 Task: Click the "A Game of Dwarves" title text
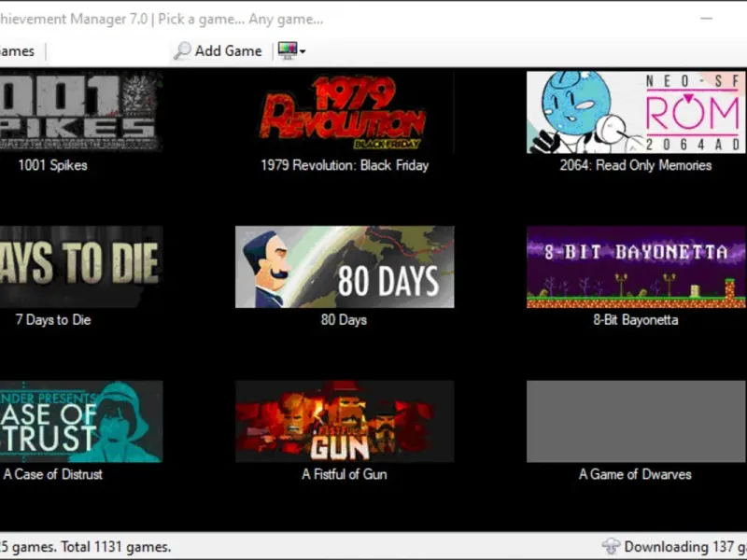[635, 474]
